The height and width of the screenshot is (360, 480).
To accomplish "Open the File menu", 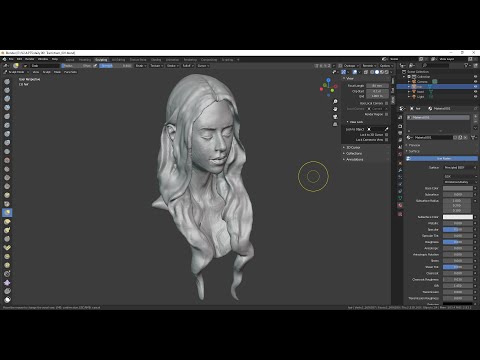I will click(x=11, y=59).
